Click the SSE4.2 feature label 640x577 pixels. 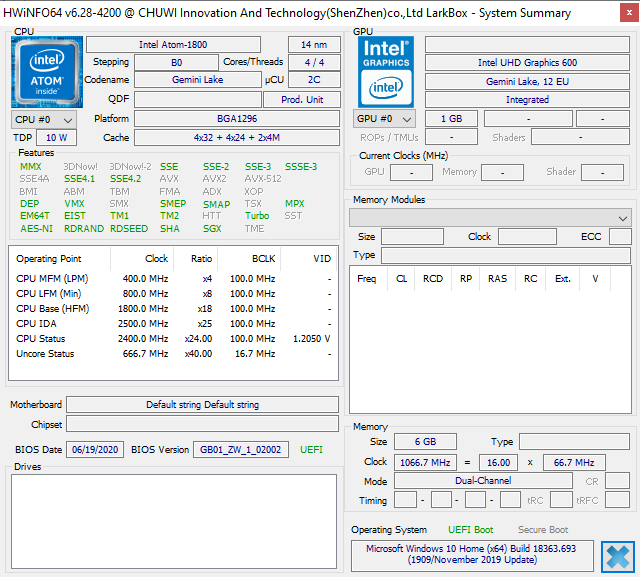(125, 179)
